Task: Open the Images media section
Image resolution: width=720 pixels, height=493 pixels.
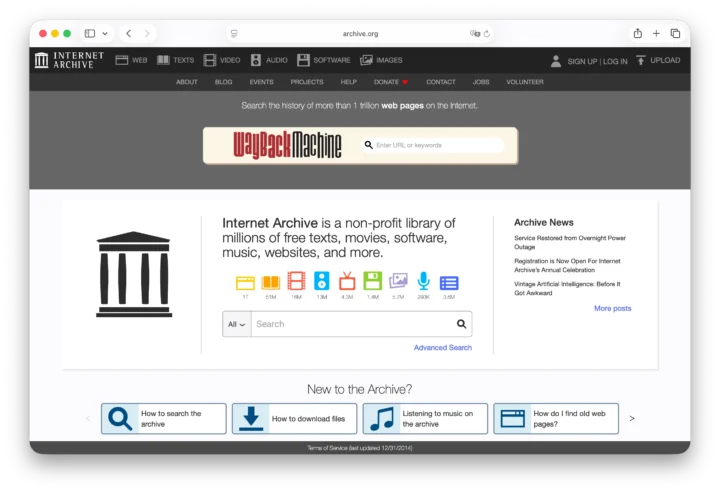Action: click(x=381, y=60)
